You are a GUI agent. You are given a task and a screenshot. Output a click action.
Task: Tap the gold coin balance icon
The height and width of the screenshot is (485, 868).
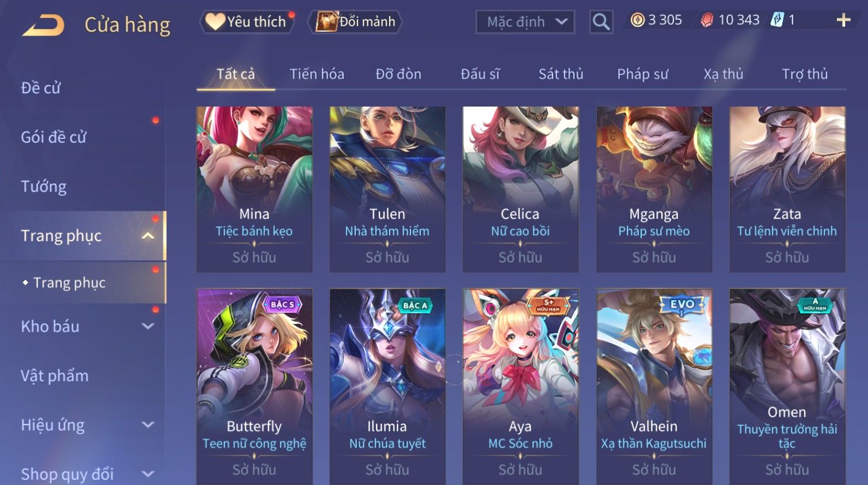(637, 20)
